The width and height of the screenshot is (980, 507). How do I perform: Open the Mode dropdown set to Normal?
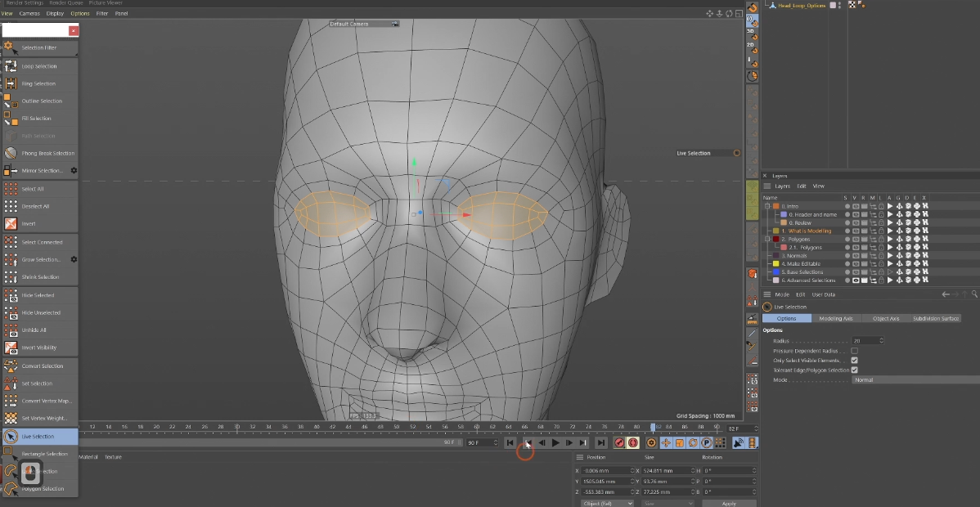pyautogui.click(x=915, y=380)
